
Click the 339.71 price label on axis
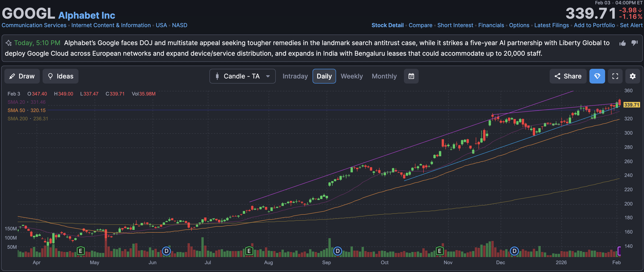click(631, 105)
